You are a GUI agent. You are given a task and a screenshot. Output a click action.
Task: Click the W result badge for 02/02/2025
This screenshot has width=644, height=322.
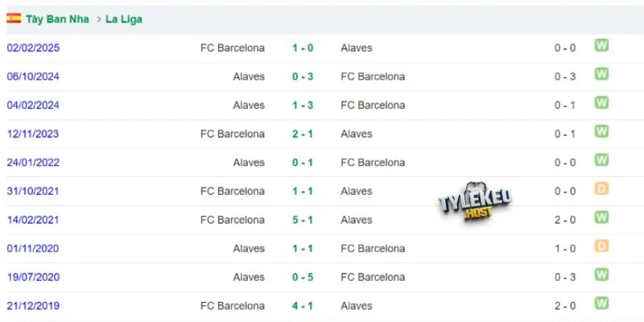(601, 45)
